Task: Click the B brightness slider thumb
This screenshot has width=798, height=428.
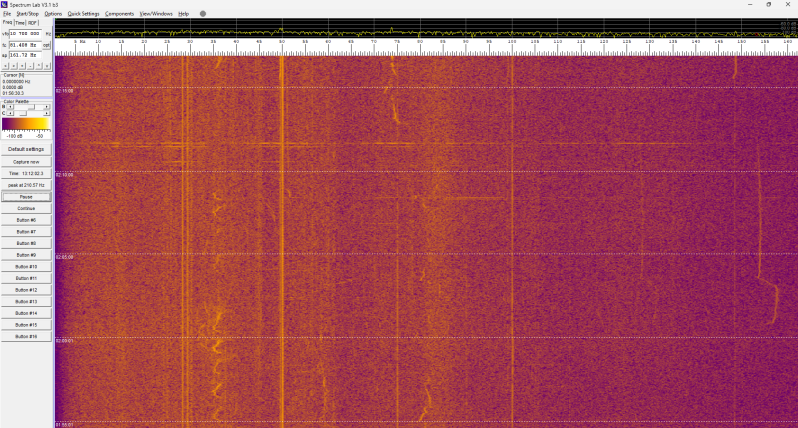Action: 32,107
